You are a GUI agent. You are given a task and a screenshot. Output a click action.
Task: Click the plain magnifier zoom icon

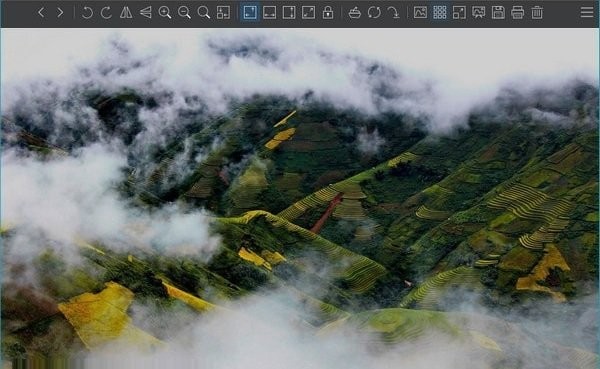tap(204, 13)
